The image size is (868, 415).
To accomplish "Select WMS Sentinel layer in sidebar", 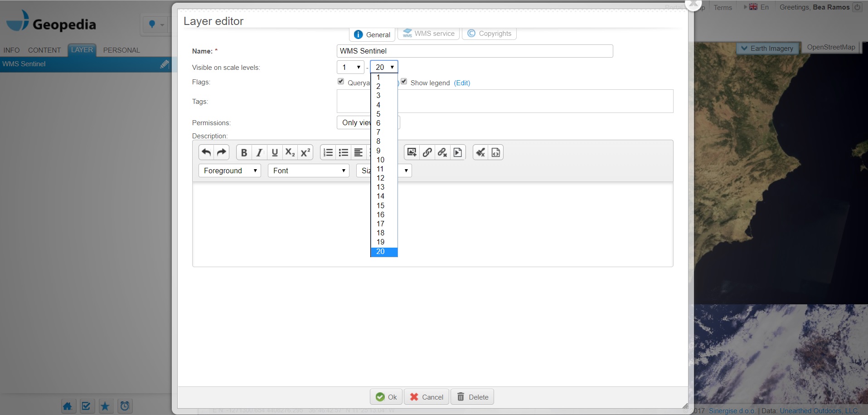I will [x=85, y=64].
